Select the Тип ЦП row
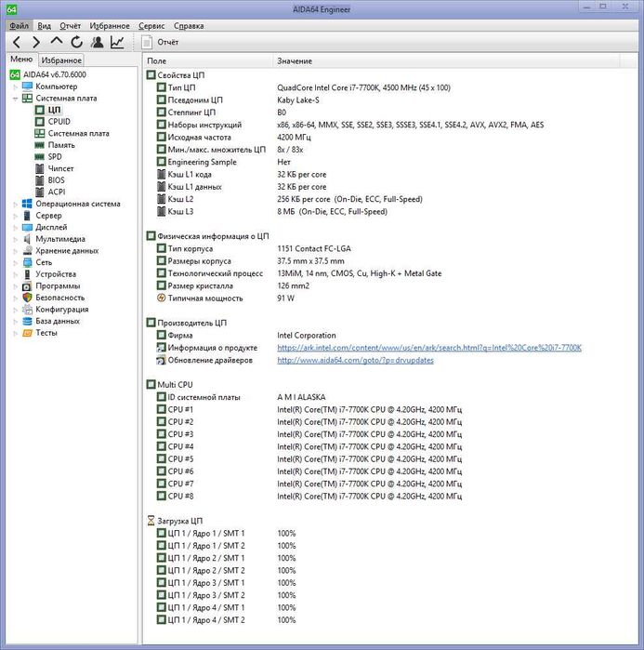This screenshot has width=644, height=650. click(389, 87)
